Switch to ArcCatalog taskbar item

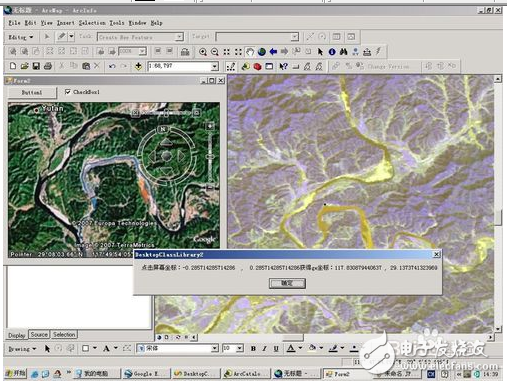pos(246,374)
